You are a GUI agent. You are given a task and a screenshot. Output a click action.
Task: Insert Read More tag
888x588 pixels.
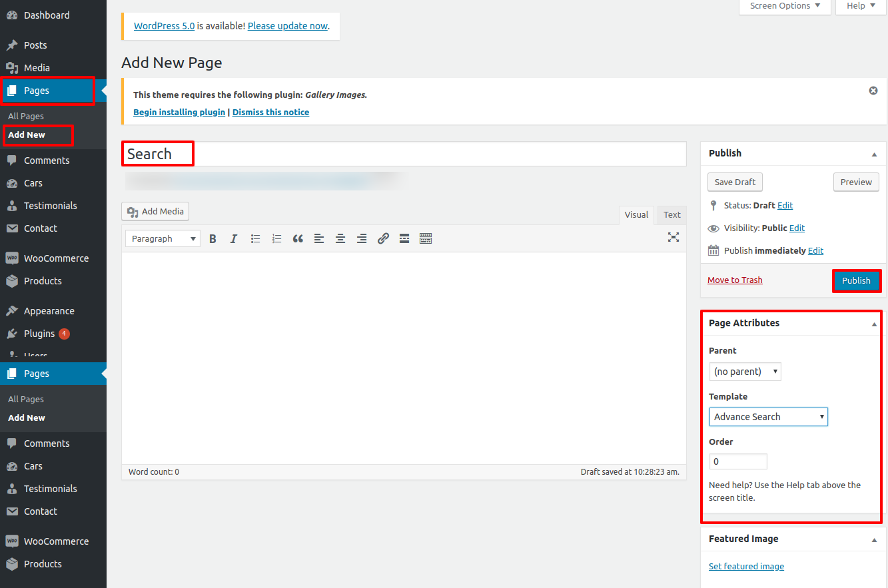tap(404, 238)
